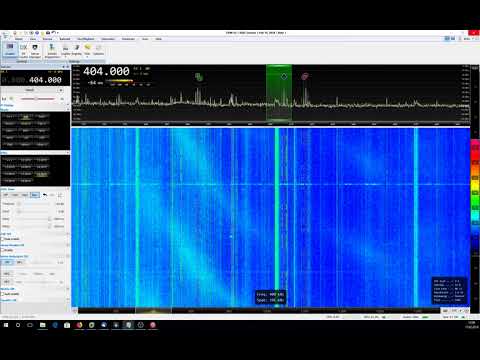Screen dimensions: 480x360
Task: Click the Select Radio icon in the ribbon
Action: point(52,50)
